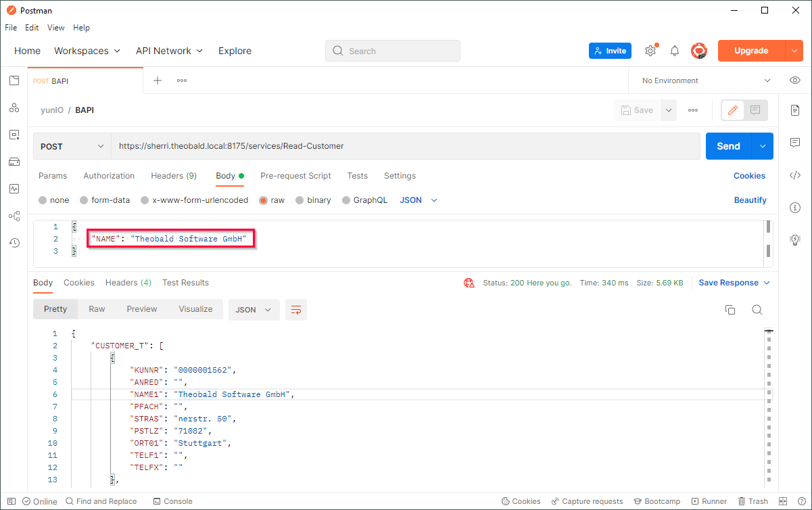Open the File menu

(11, 28)
